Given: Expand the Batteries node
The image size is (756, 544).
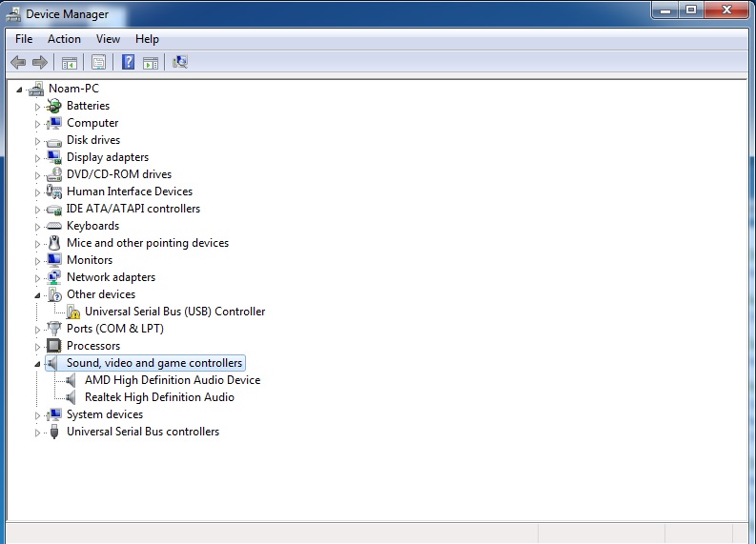Looking at the screenshot, I should click(37, 107).
